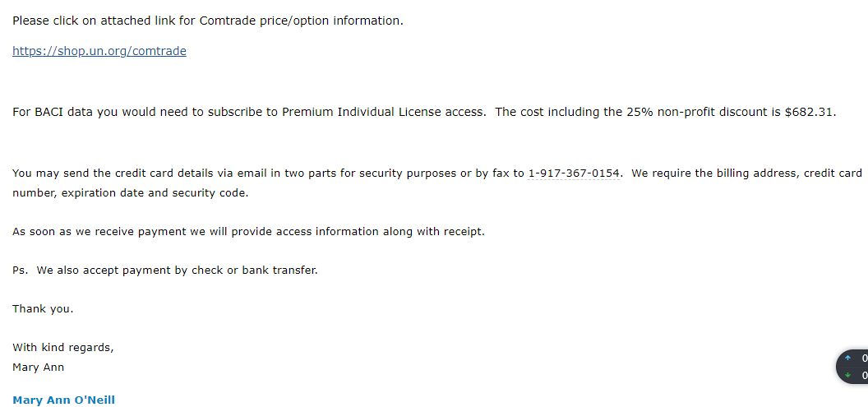The image size is (868, 407).
Task: Click the blue upload arrow in speed widget
Action: 848,358
